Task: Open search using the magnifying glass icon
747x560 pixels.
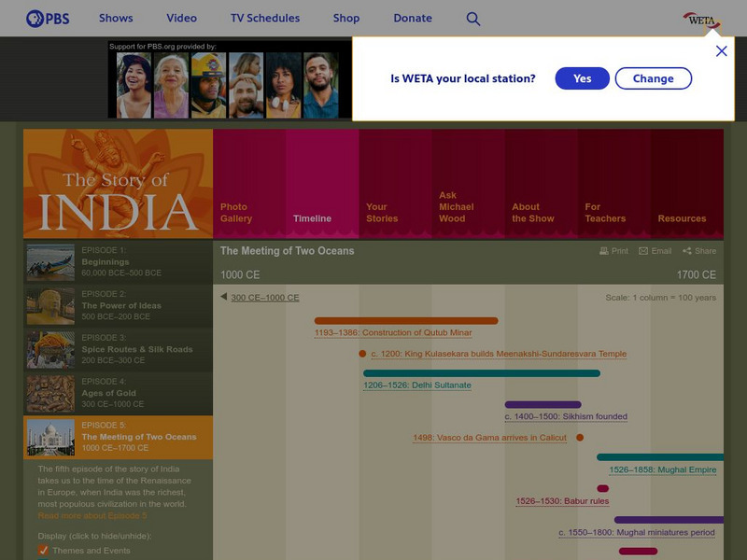Action: 473,18
